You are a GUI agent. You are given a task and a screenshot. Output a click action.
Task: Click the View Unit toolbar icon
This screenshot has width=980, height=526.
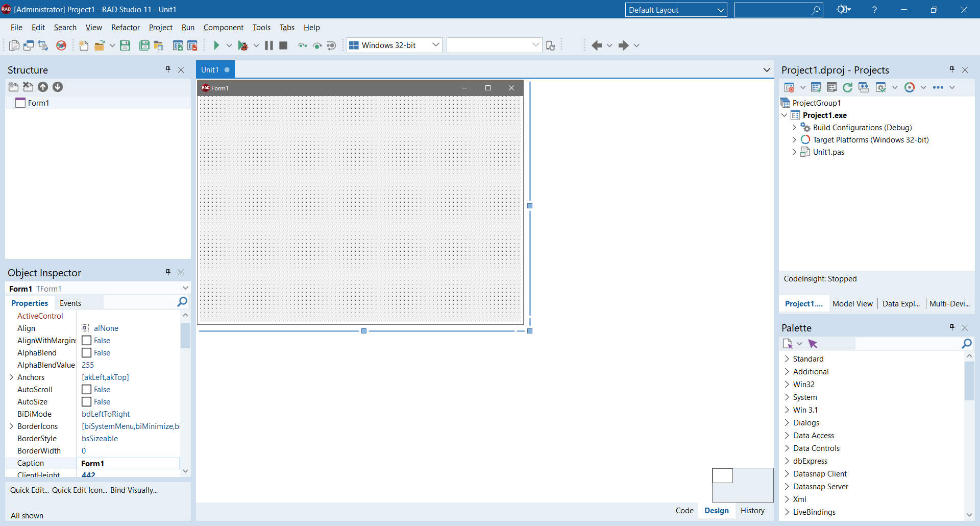point(14,45)
